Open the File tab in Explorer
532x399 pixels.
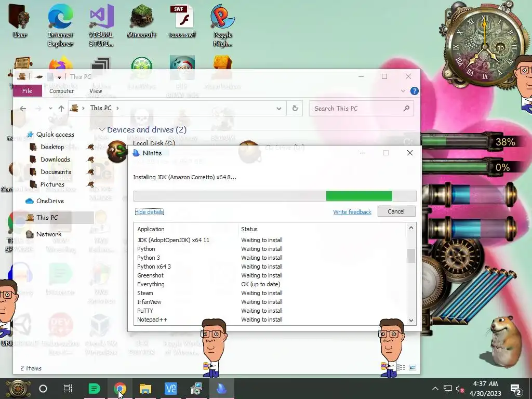pyautogui.click(x=27, y=90)
